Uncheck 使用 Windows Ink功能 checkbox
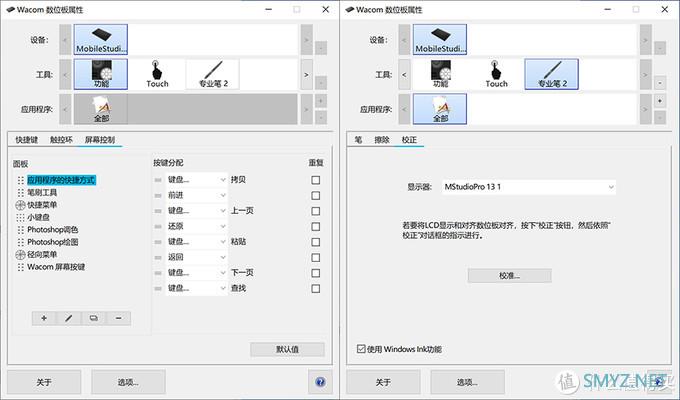Screen dimensions: 680x400 click(x=361, y=348)
